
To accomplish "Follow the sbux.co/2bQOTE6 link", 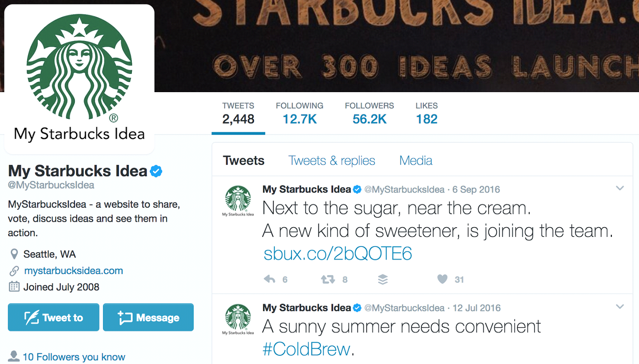I will [x=337, y=254].
